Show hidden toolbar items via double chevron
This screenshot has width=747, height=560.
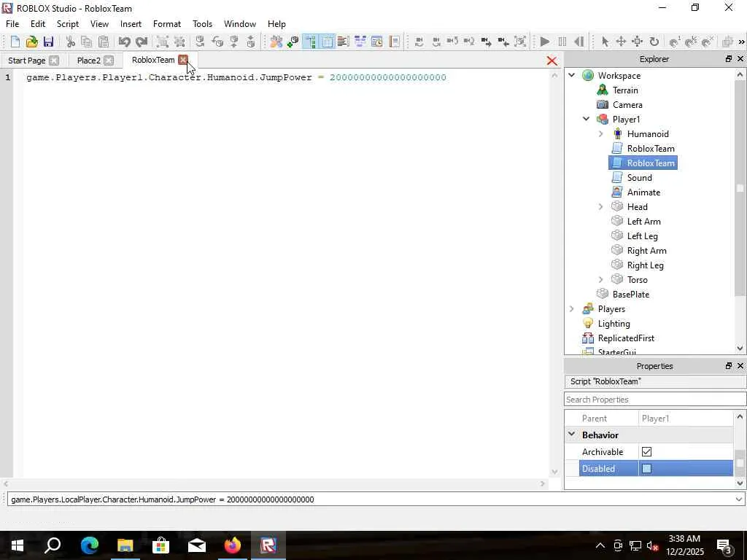pyautogui.click(x=741, y=42)
